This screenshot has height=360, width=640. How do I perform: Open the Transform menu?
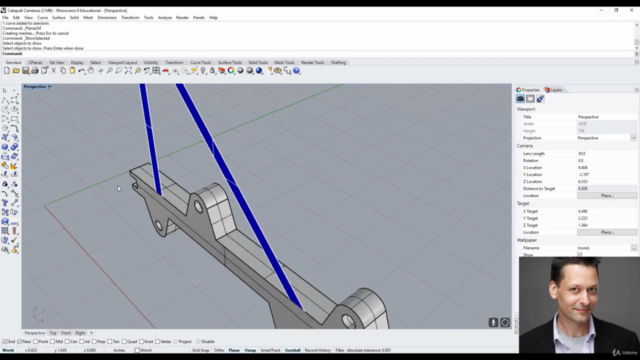point(130,18)
